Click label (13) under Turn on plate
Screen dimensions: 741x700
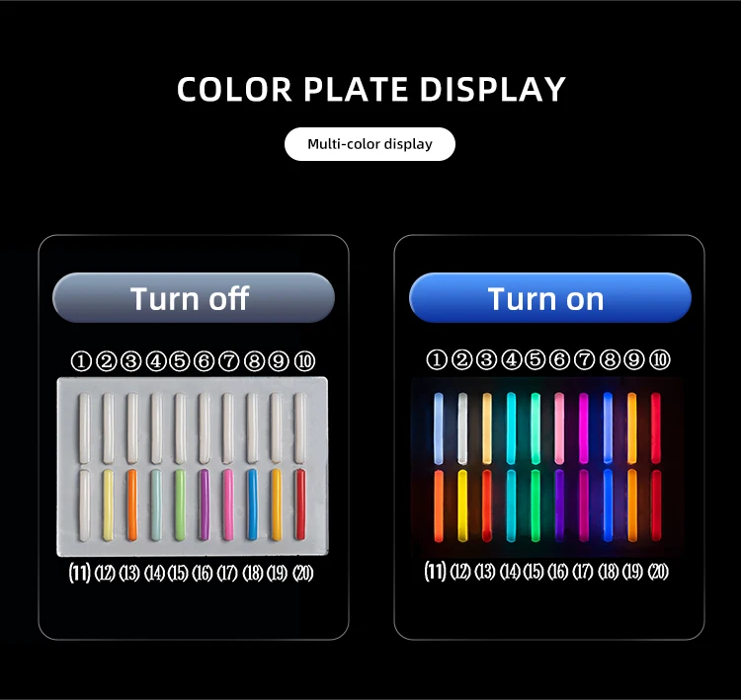[485, 572]
